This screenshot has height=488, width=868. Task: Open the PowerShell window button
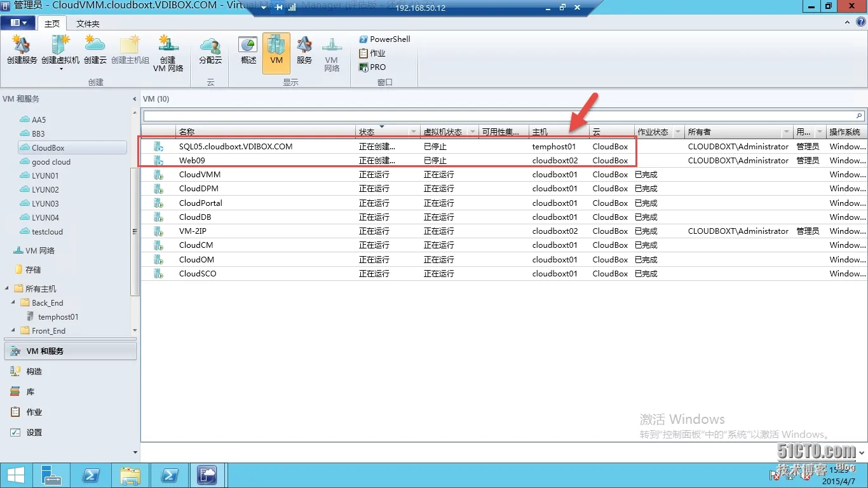[384, 39]
